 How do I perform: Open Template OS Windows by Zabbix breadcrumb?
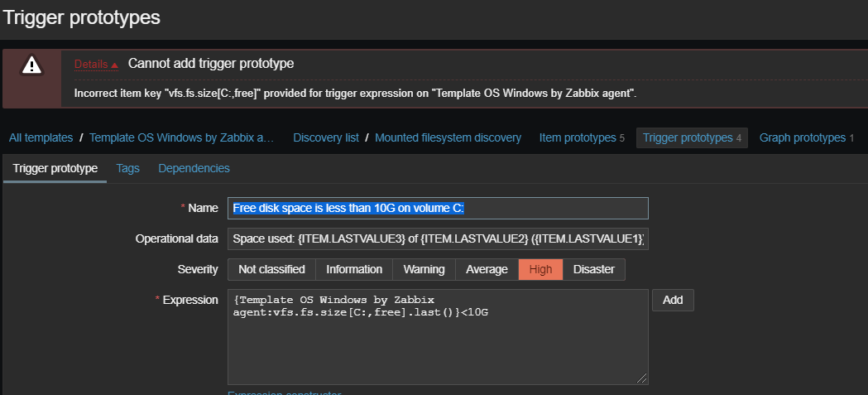[181, 137]
